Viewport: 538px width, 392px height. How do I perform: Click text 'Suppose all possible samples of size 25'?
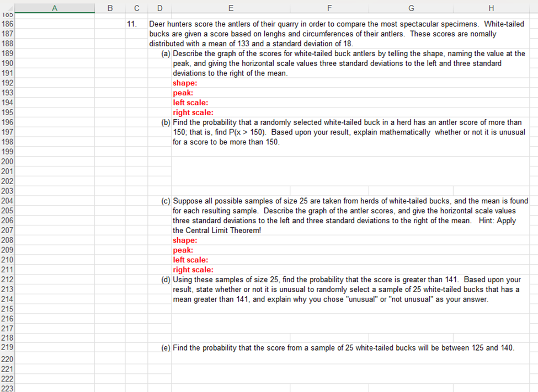coord(240,201)
